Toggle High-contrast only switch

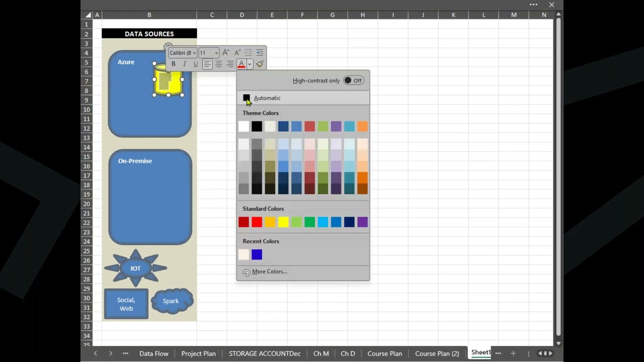[354, 80]
